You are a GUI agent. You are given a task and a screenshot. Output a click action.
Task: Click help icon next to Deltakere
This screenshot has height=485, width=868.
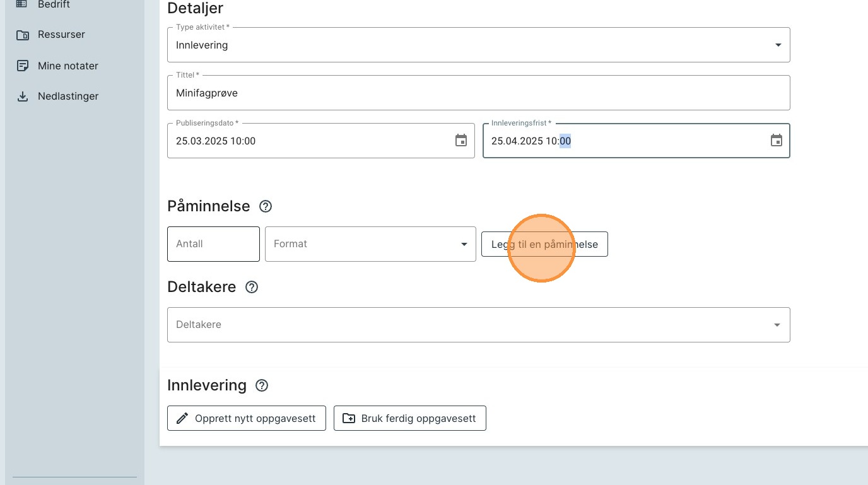tap(252, 287)
